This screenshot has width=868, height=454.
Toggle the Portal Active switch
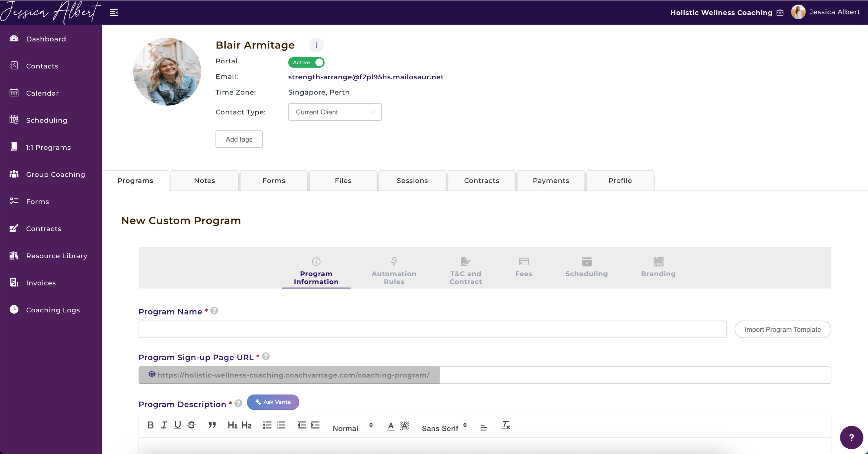[x=306, y=62]
